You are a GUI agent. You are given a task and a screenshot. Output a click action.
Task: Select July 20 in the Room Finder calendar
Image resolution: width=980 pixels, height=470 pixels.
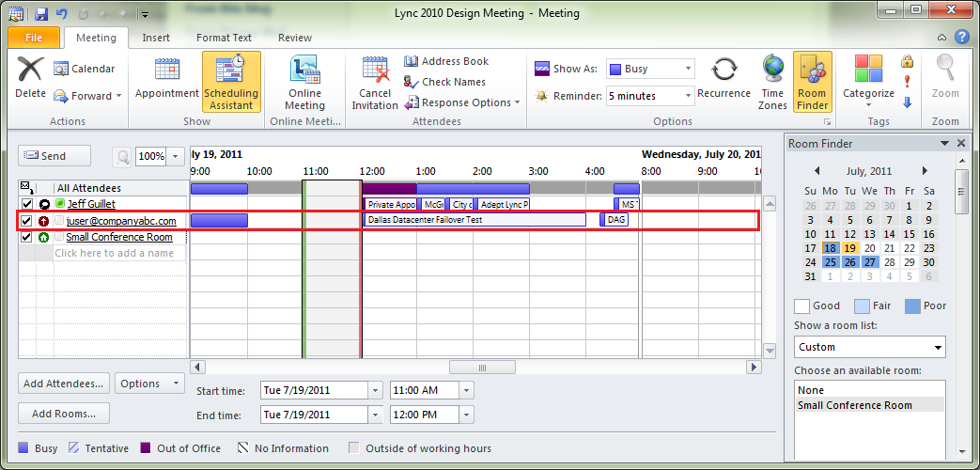[x=869, y=248]
